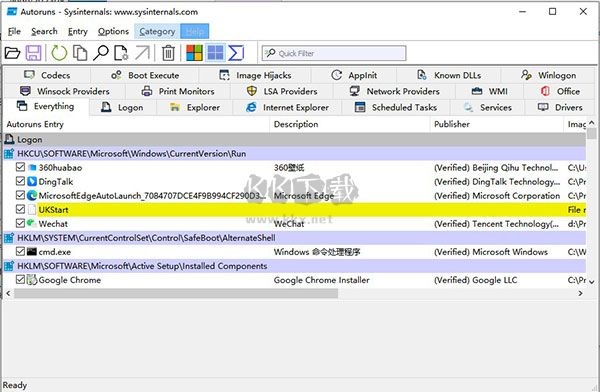
Task: Switch to the Services tab
Action: [488, 108]
